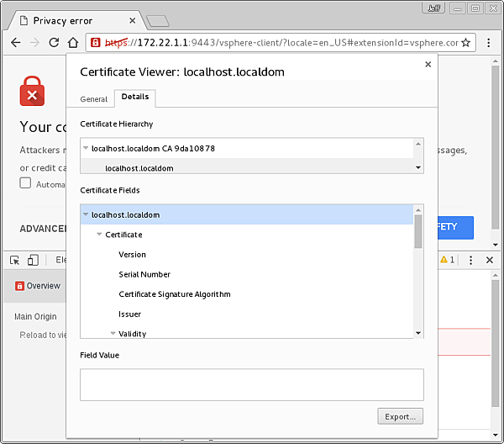Click the Main Origin label in Security panel
The width and height of the screenshot is (504, 444).
35,316
